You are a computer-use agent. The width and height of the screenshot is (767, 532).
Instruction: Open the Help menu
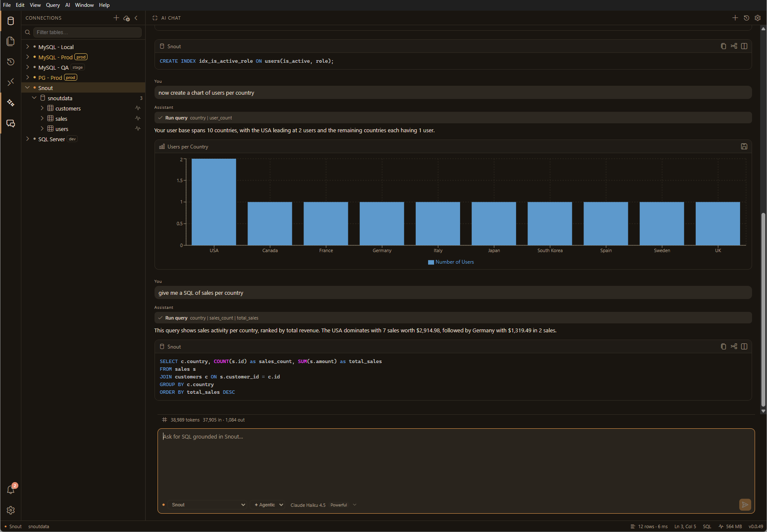click(105, 5)
